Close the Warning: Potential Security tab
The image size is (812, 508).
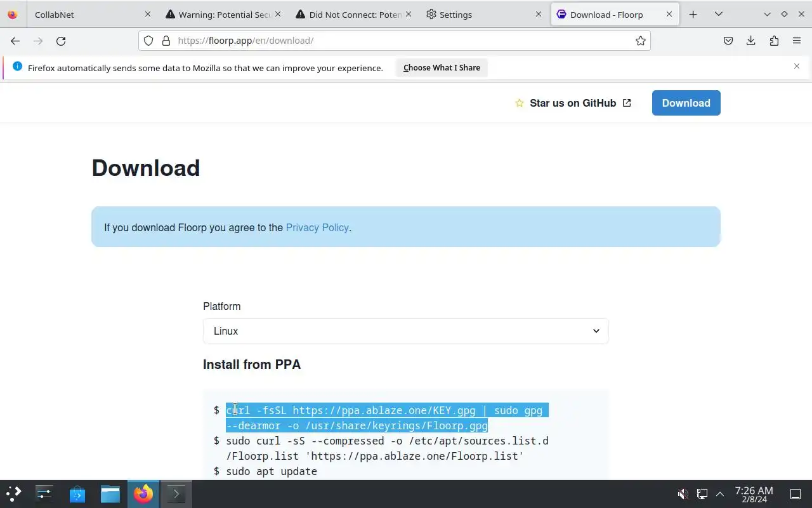pos(278,14)
